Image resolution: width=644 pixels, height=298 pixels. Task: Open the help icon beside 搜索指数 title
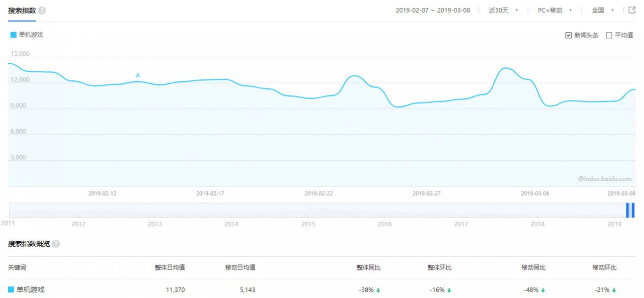(x=42, y=11)
